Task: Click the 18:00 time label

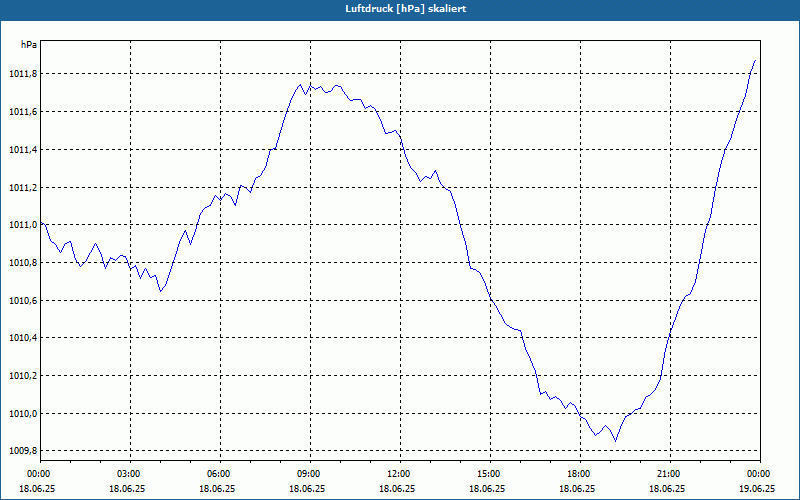Action: [580, 474]
